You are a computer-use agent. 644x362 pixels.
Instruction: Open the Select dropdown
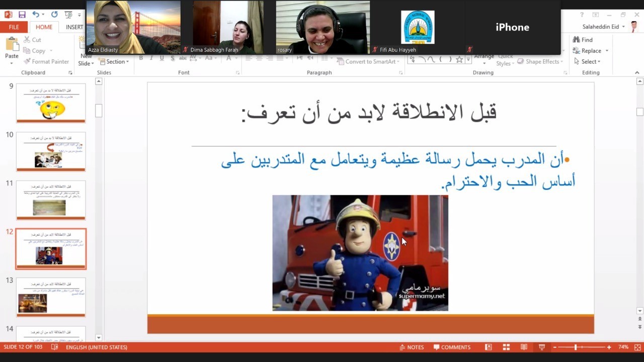tap(587, 62)
